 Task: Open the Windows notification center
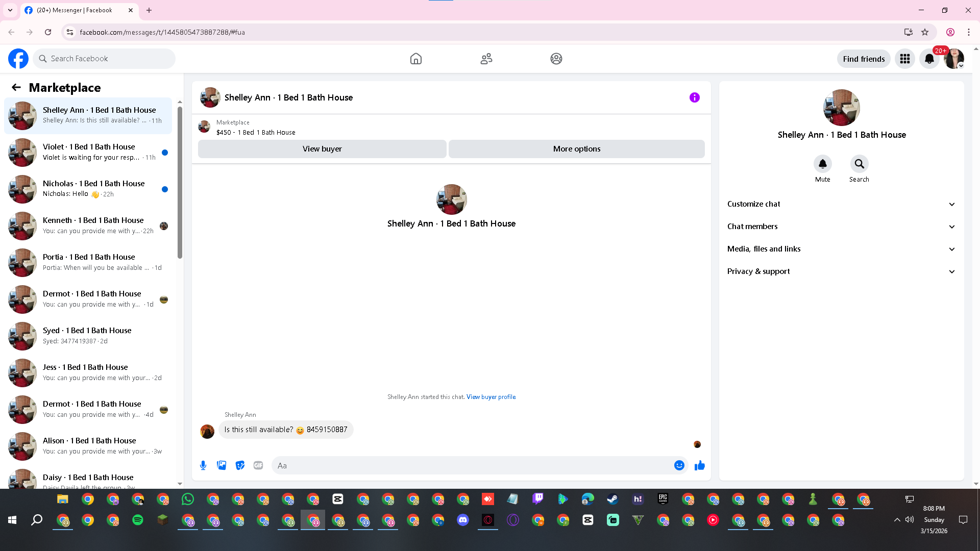pyautogui.click(x=963, y=520)
